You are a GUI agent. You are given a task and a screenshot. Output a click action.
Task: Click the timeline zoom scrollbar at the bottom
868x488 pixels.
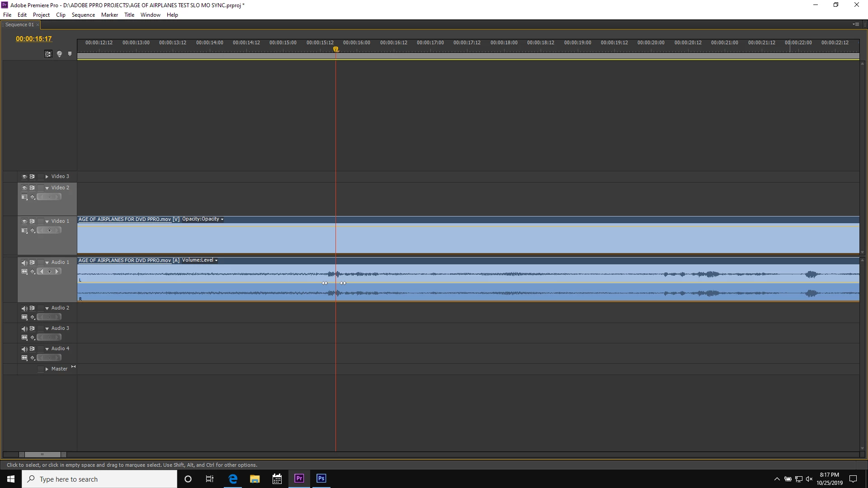tap(42, 455)
